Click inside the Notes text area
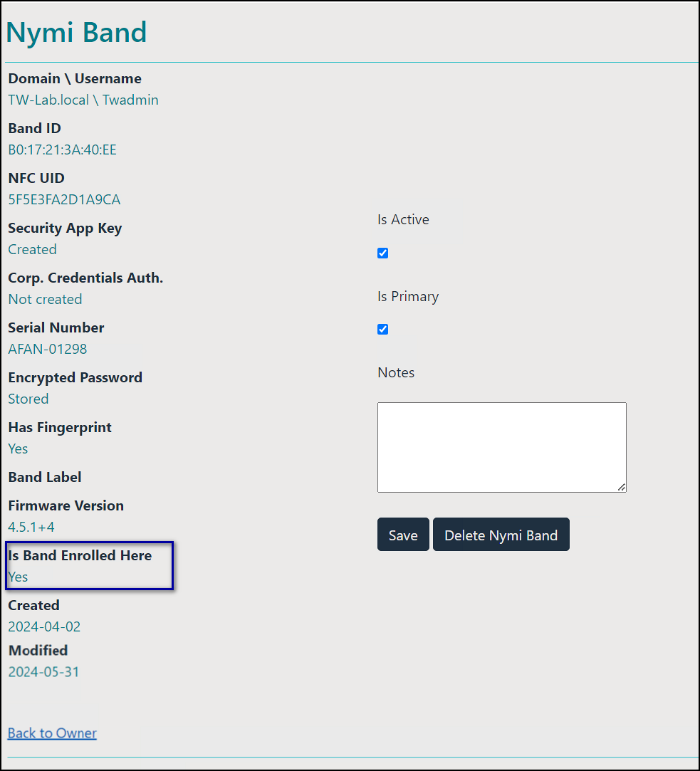 (501, 447)
